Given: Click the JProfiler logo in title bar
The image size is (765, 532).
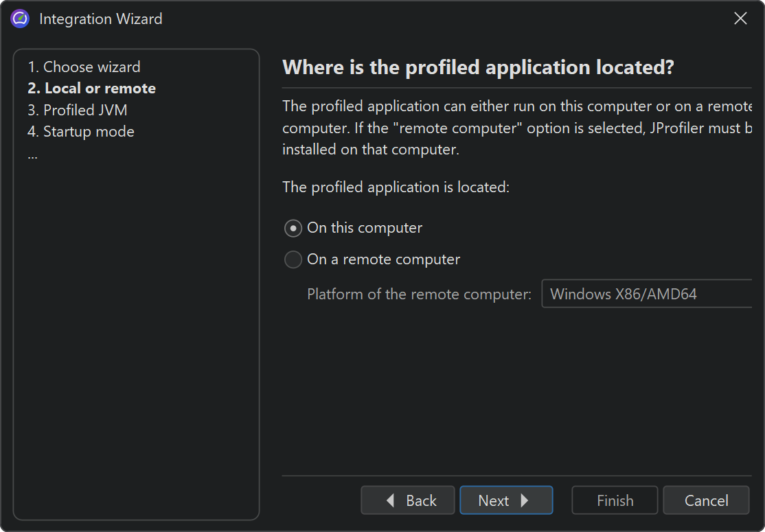Looking at the screenshot, I should [20, 19].
